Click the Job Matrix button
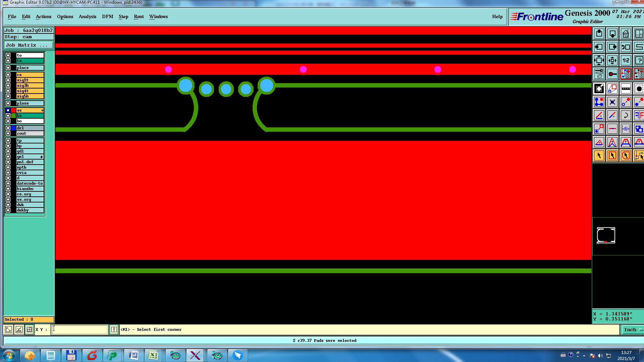This screenshot has height=362, width=644. click(29, 45)
